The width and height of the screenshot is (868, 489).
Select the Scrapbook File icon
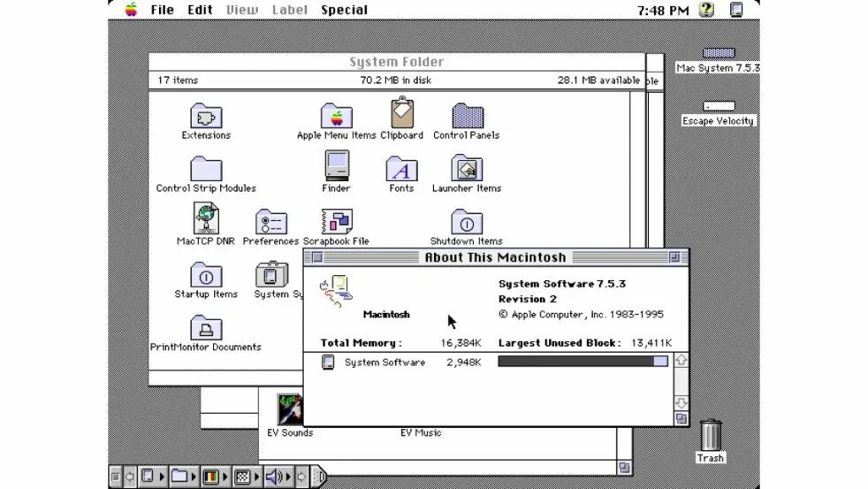[337, 221]
